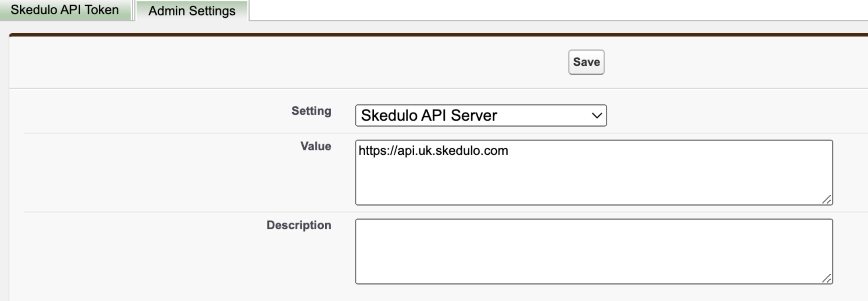Click the Setting field label
Image resolution: width=868 pixels, height=301 pixels.
311,111
